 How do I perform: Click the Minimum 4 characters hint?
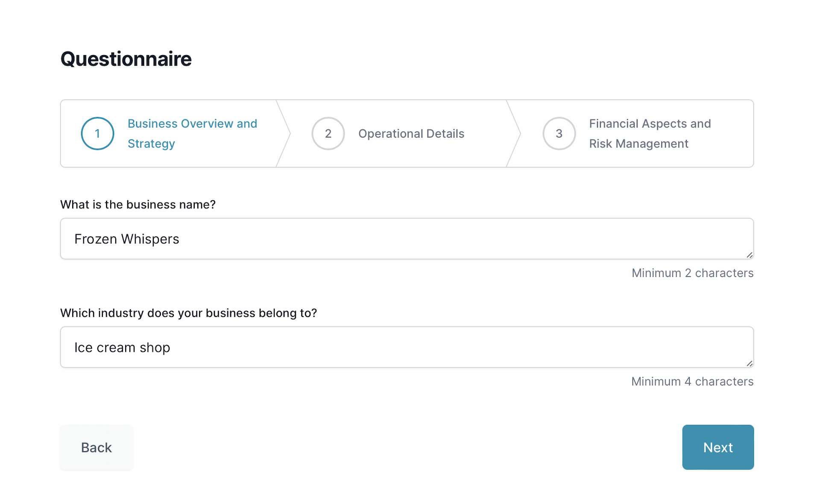click(692, 381)
